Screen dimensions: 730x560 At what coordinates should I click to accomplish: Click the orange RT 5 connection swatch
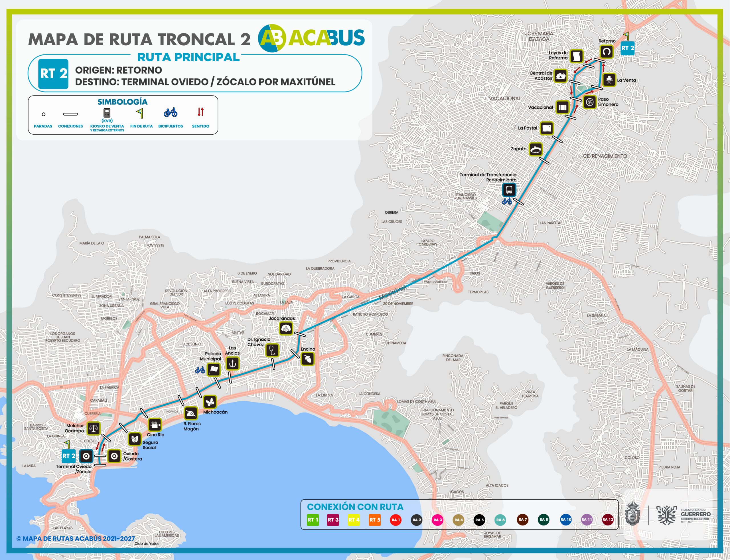pyautogui.click(x=375, y=520)
